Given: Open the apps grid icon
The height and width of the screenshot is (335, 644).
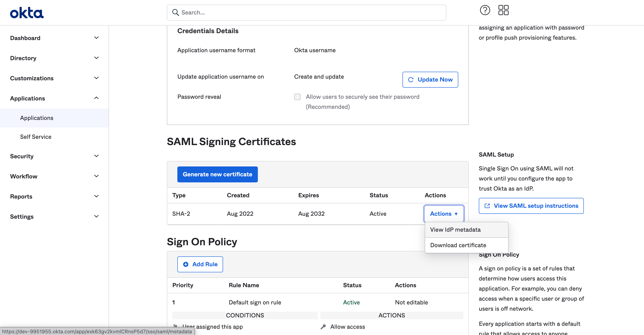Looking at the screenshot, I should pyautogui.click(x=503, y=10).
